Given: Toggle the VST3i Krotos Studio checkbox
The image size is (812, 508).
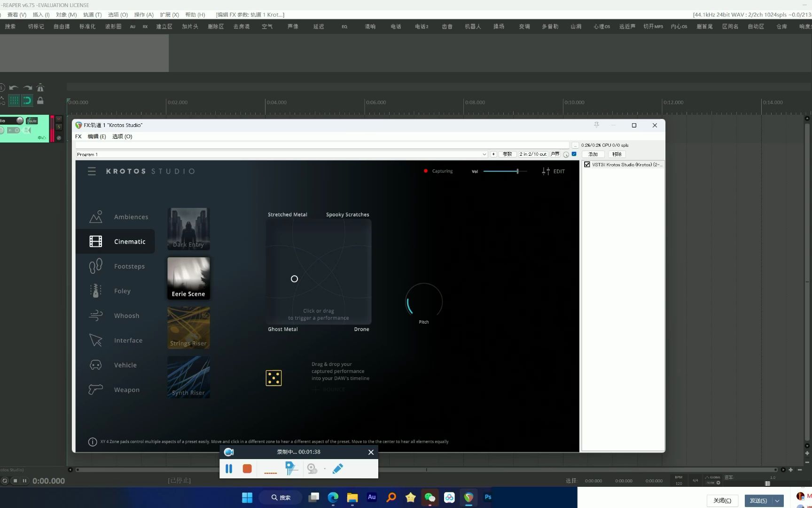Looking at the screenshot, I should pos(587,165).
